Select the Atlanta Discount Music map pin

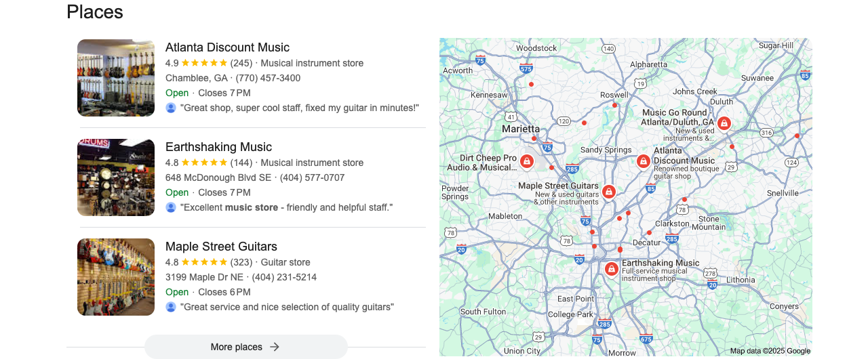click(644, 161)
